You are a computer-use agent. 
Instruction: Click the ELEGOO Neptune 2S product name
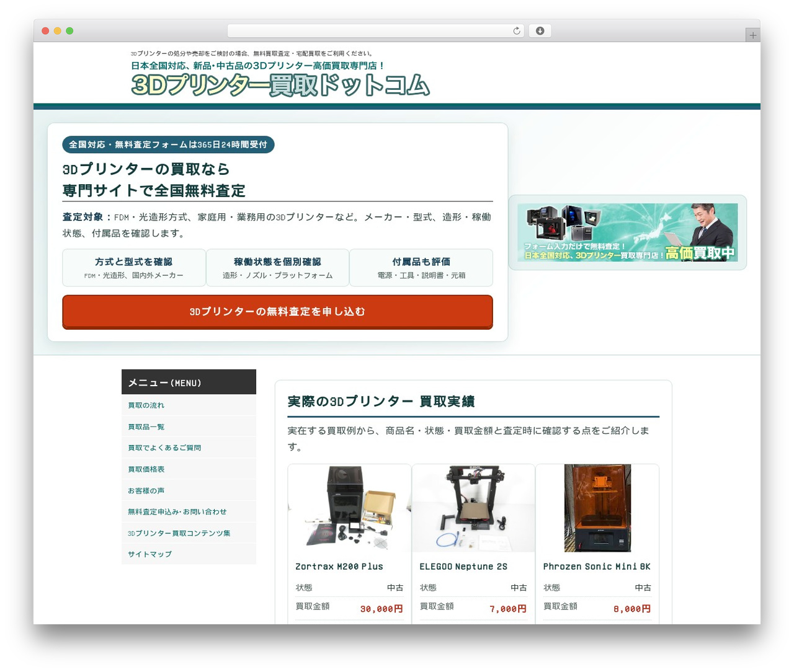pyautogui.click(x=463, y=567)
